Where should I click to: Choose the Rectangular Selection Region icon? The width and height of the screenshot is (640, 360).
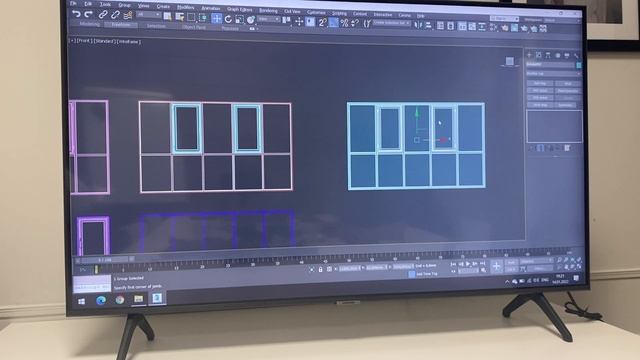(191, 17)
